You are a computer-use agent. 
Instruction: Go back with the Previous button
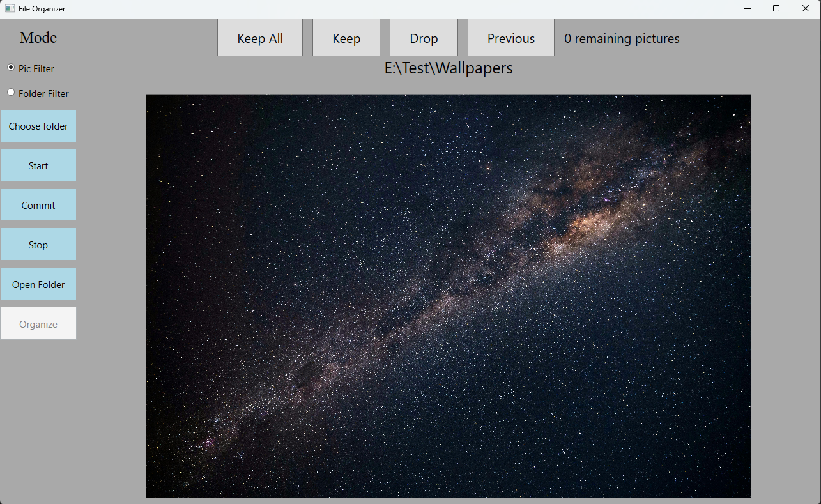tap(510, 38)
